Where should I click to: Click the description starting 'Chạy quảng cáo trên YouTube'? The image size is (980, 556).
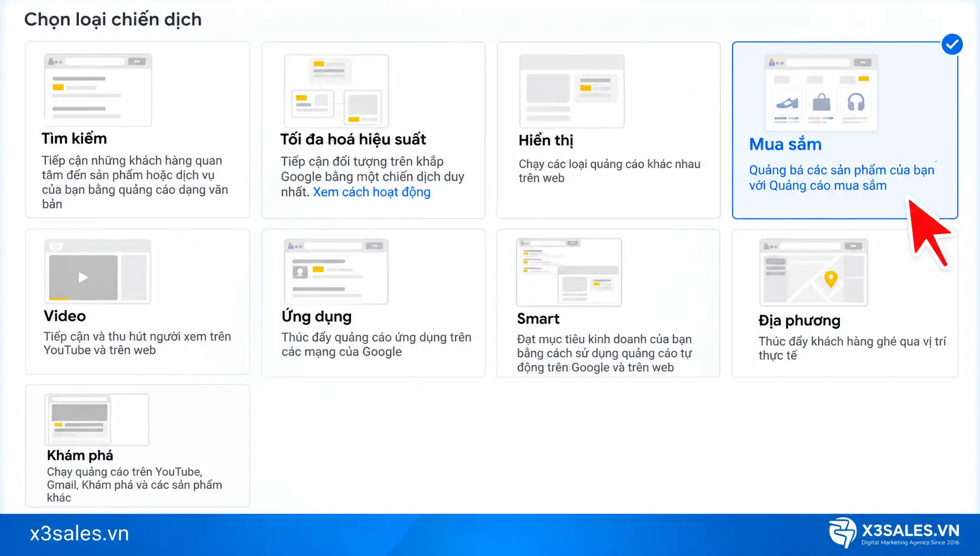(x=135, y=485)
